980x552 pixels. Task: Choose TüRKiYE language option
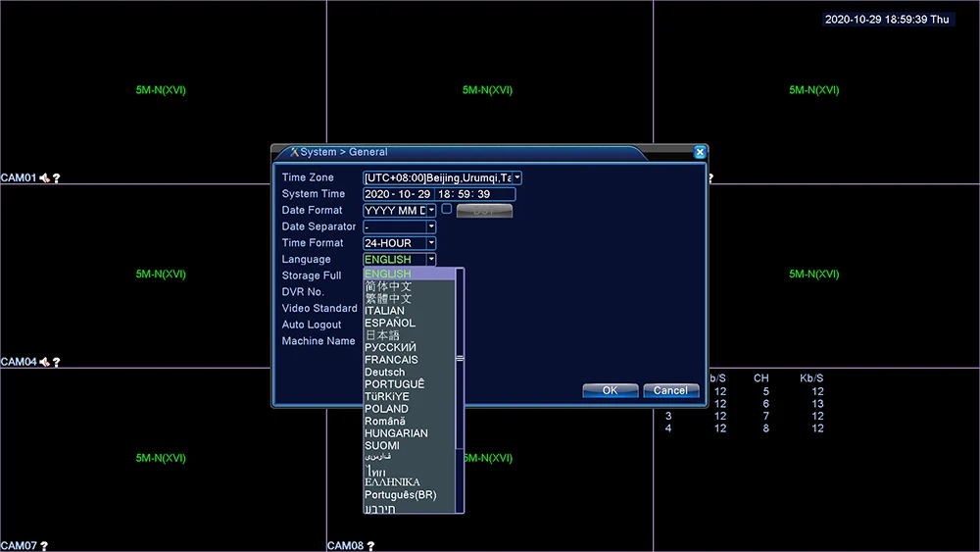410,396
